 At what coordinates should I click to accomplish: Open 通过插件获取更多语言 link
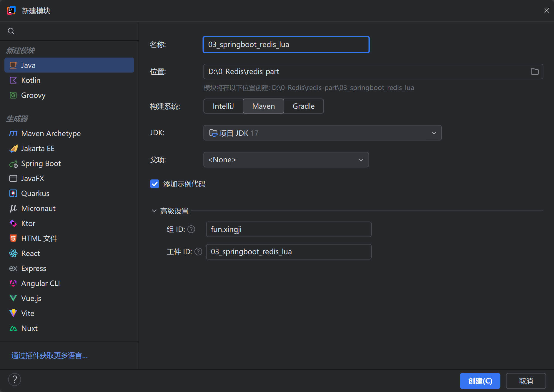pos(49,356)
